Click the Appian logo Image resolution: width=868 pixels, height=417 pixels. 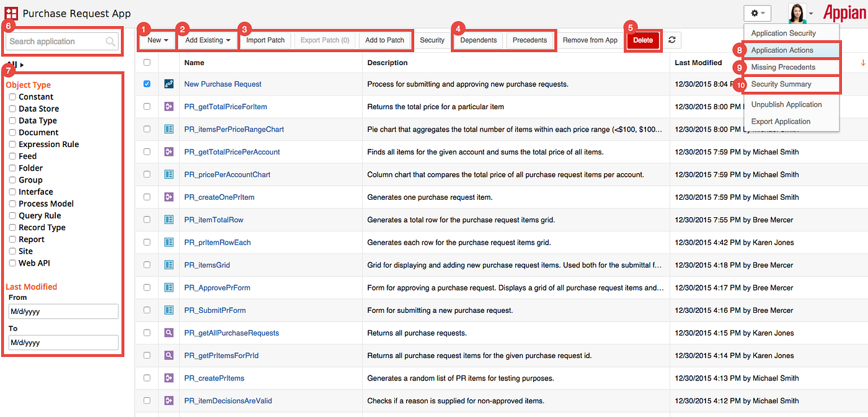click(844, 12)
